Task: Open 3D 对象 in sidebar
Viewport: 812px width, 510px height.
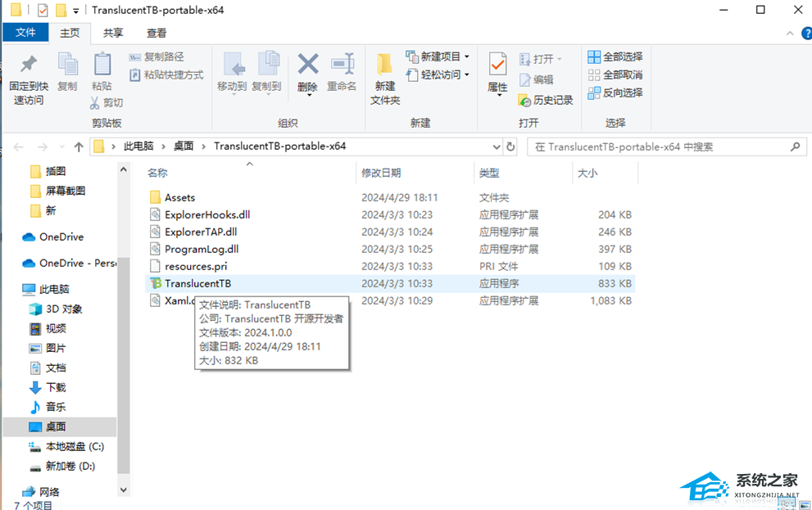Action: [x=64, y=309]
